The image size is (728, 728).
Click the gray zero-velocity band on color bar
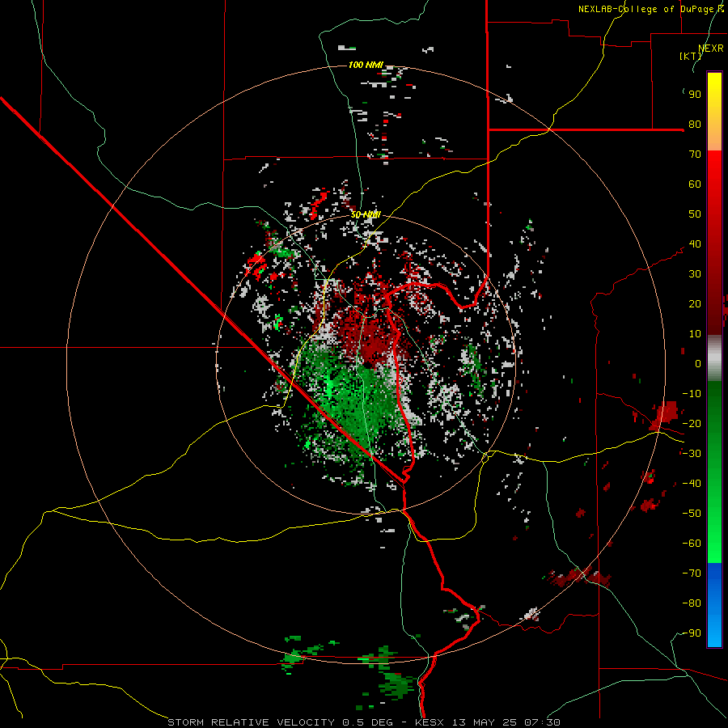click(x=714, y=358)
